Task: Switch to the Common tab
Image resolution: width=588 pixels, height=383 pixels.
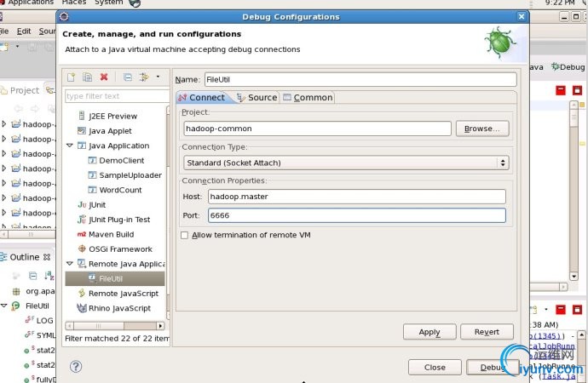Action: tap(308, 97)
